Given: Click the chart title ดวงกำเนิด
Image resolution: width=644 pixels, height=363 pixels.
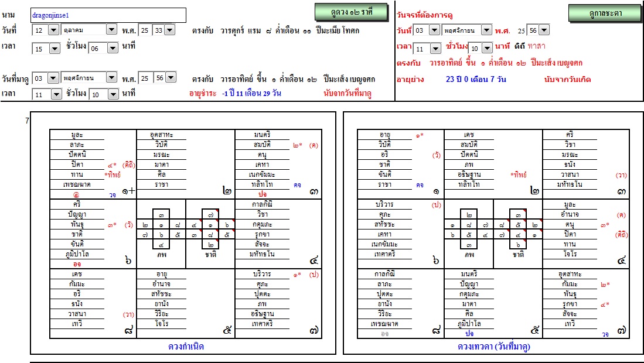Looking at the screenshot, I should (x=186, y=347).
